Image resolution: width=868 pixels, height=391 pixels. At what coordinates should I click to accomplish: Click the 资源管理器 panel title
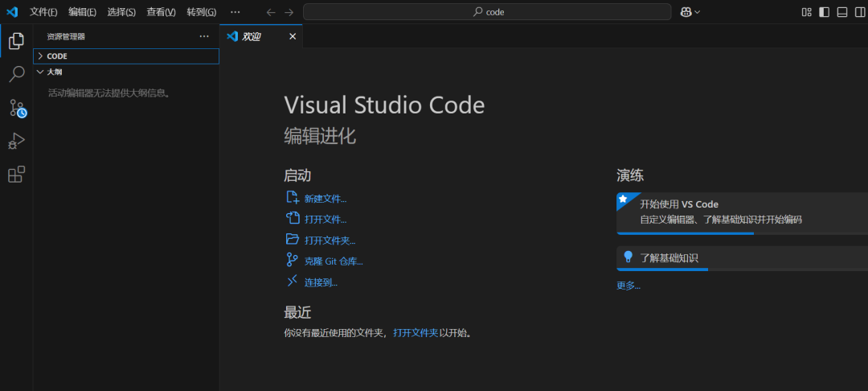coord(66,36)
